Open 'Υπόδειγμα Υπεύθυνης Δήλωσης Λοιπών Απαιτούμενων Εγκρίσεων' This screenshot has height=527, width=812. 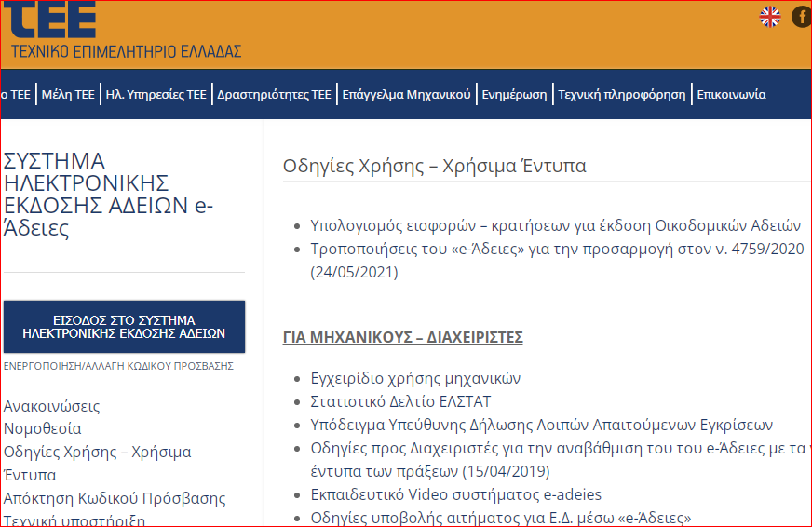click(x=542, y=425)
